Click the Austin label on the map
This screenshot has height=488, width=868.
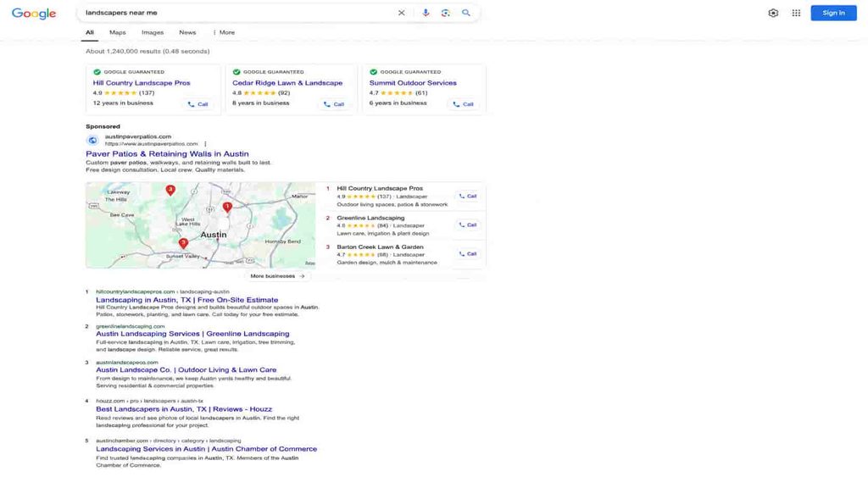pos(213,235)
